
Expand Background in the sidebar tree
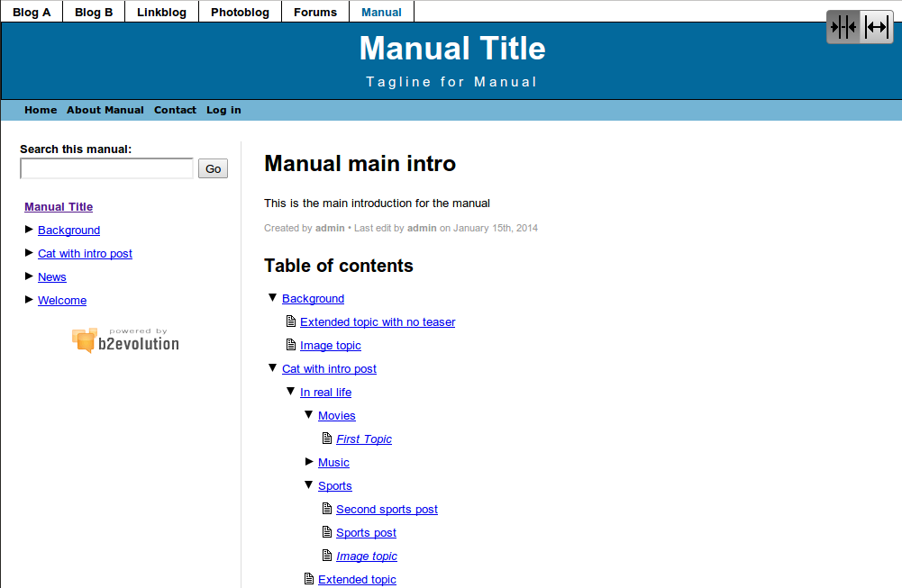pos(29,230)
